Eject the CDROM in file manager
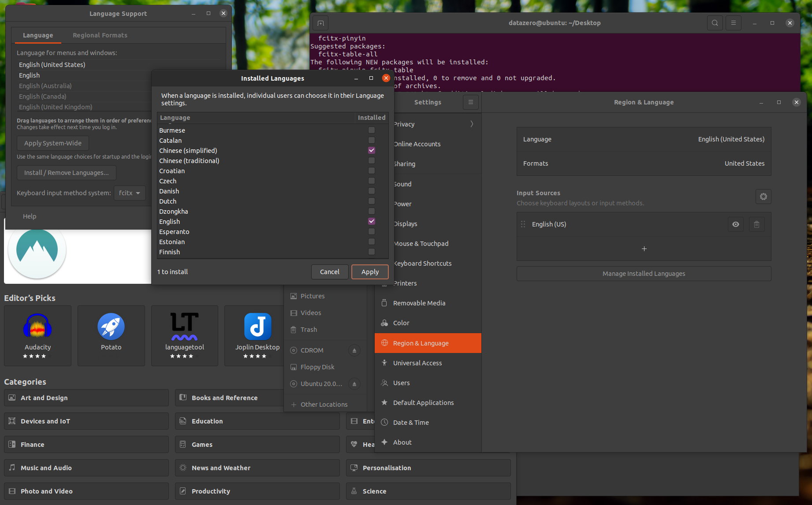The image size is (812, 505). [x=354, y=350]
